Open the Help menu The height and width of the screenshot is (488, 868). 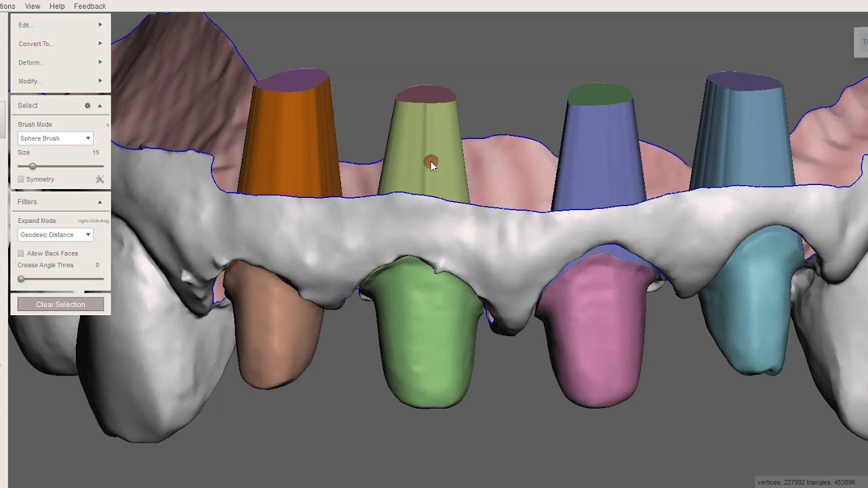click(x=57, y=6)
